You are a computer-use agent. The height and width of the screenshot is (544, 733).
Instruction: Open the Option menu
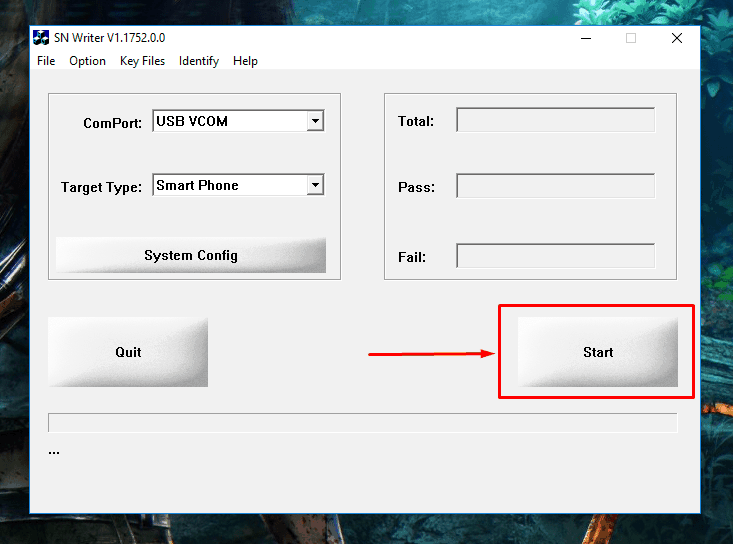[x=87, y=61]
